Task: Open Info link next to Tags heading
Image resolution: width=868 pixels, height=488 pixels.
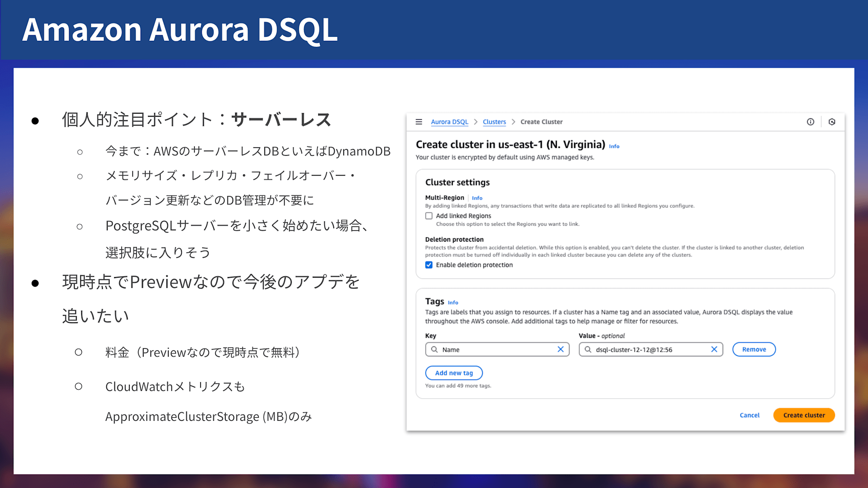Action: [x=453, y=302]
